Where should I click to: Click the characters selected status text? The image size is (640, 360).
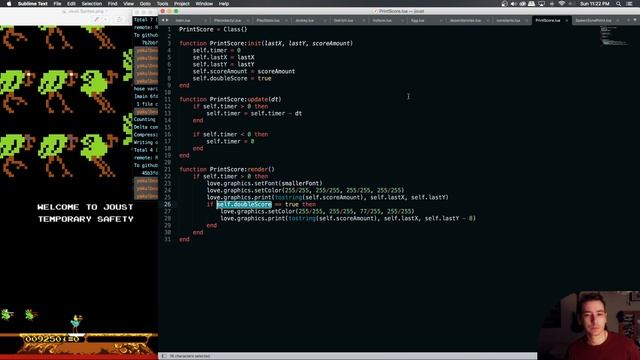click(190, 356)
